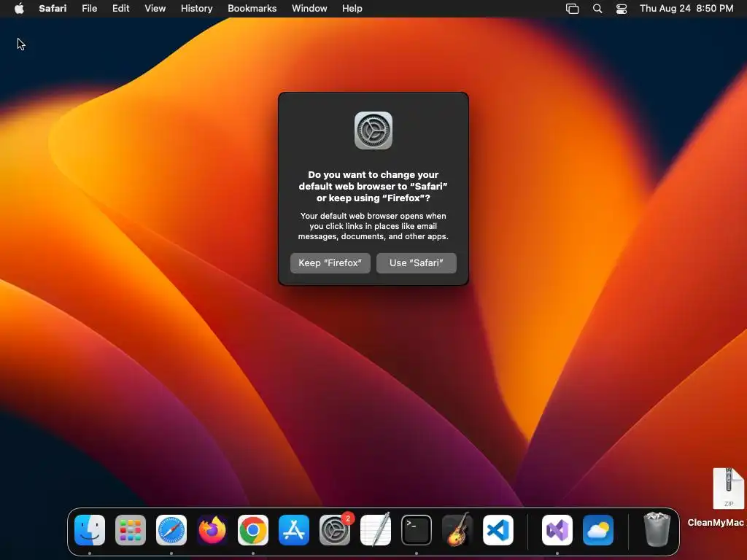Open the History menu
Image resolution: width=747 pixels, height=560 pixels.
[196, 9]
